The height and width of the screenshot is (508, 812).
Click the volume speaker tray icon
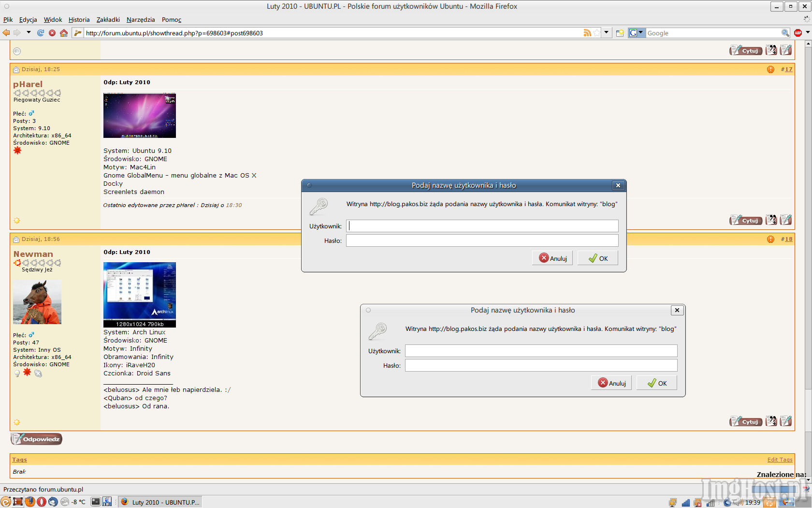[739, 502]
